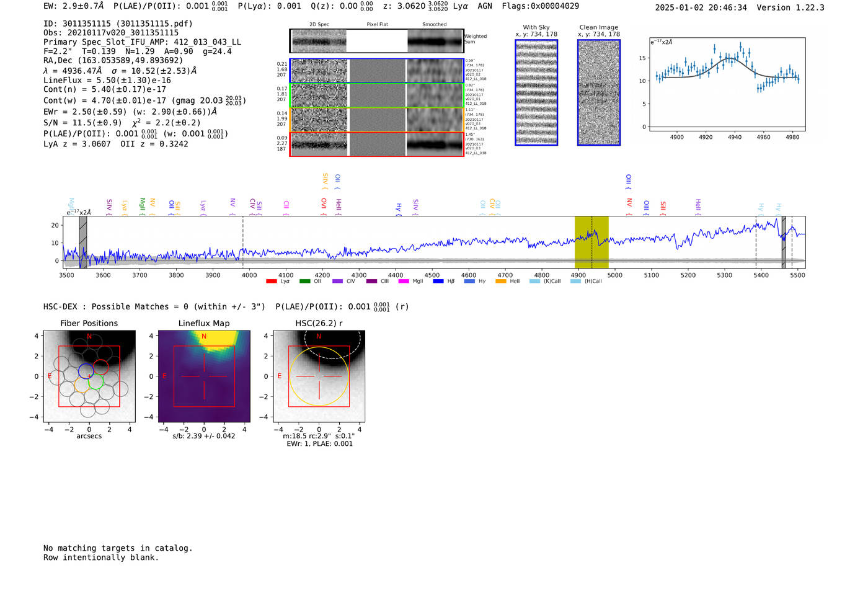Click the 'AGN' classification label
The image size is (868, 591).
tap(485, 6)
